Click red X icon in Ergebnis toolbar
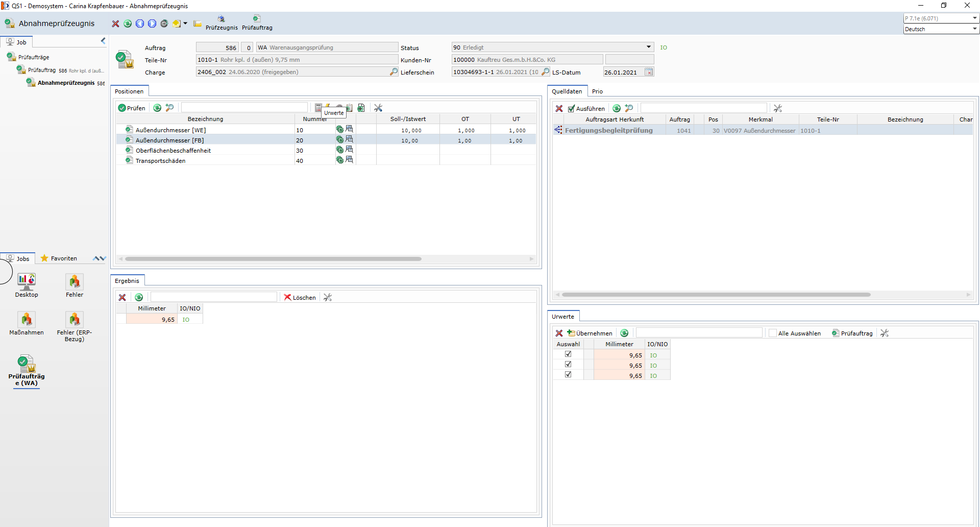This screenshot has height=527, width=980. (122, 297)
